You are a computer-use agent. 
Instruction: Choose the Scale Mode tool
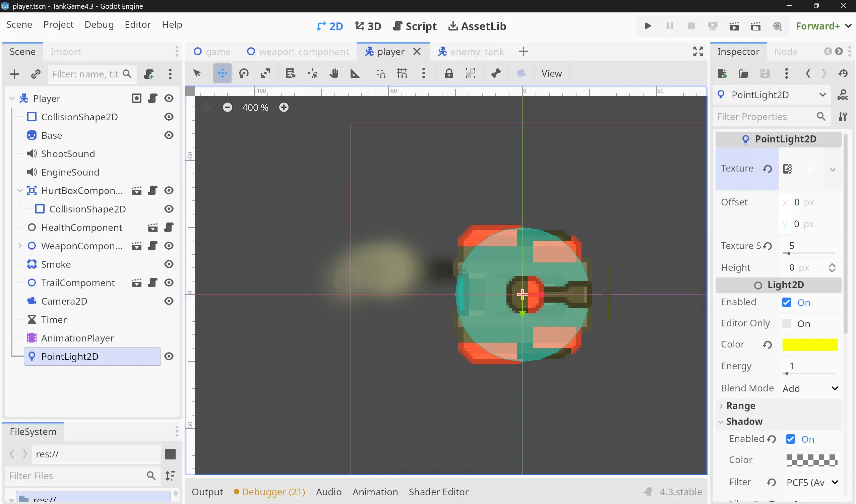coord(265,73)
